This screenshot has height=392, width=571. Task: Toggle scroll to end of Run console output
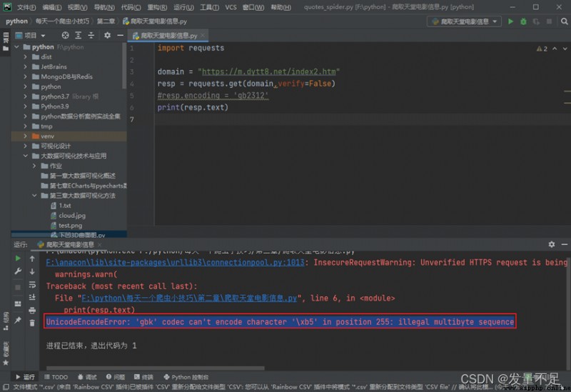click(32, 297)
